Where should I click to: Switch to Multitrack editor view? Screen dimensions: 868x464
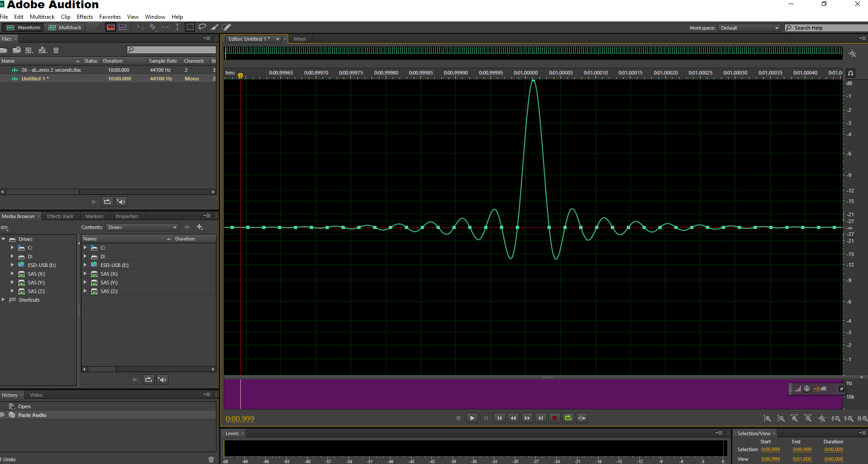pos(65,27)
